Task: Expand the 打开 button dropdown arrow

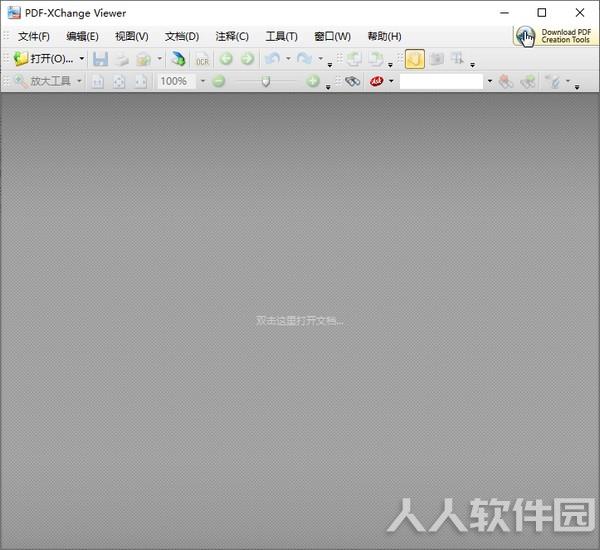Action: (x=82, y=59)
